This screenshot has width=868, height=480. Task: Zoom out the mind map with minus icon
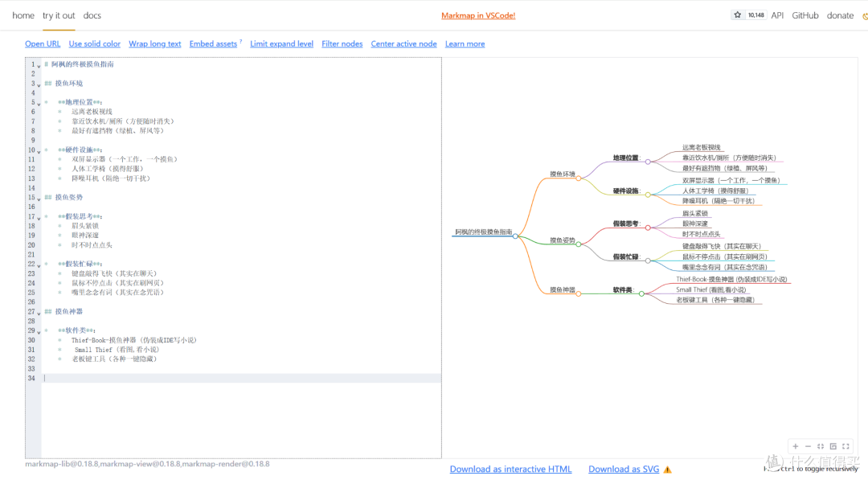pyautogui.click(x=809, y=446)
